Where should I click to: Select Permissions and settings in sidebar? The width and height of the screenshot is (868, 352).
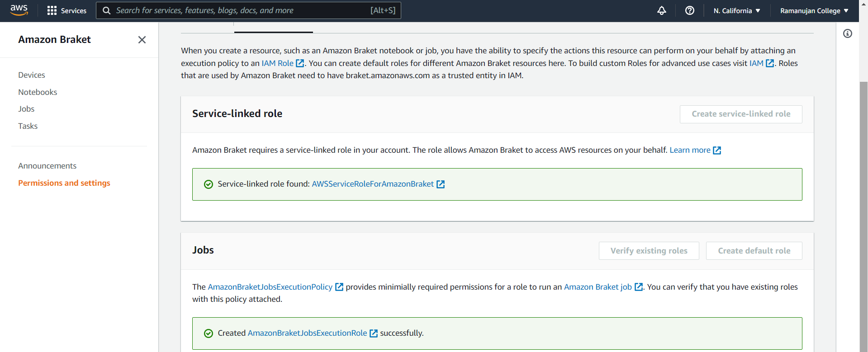click(x=64, y=183)
